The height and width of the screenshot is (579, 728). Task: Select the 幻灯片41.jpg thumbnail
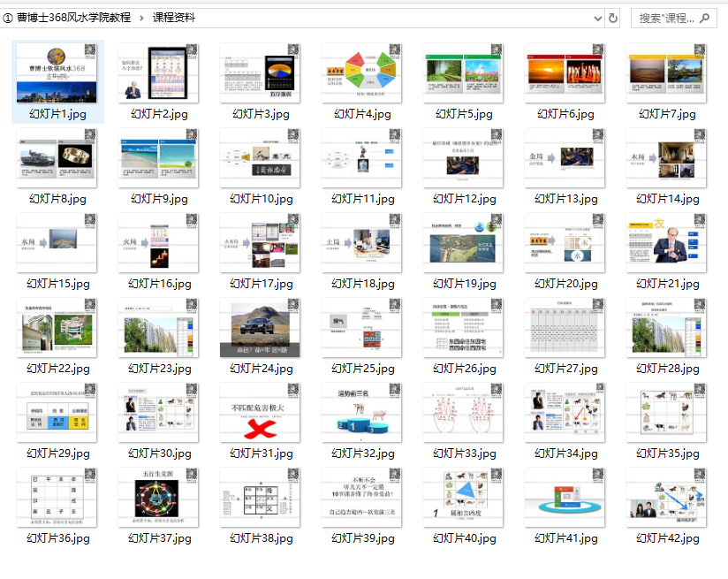coord(565,499)
